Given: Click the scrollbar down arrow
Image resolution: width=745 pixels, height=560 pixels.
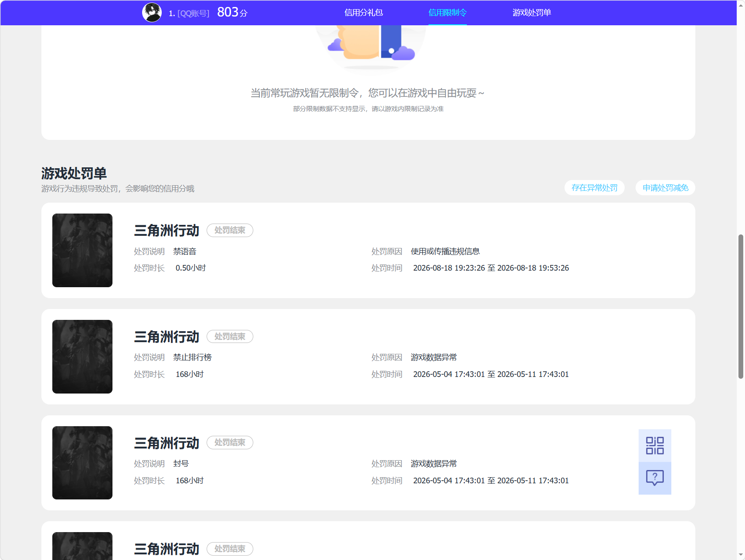Looking at the screenshot, I should point(741,555).
